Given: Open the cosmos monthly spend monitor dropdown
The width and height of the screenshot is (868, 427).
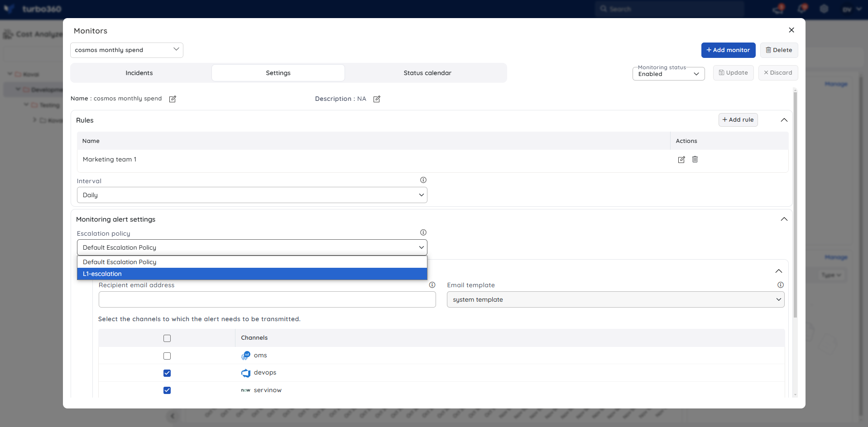Looking at the screenshot, I should [x=127, y=50].
